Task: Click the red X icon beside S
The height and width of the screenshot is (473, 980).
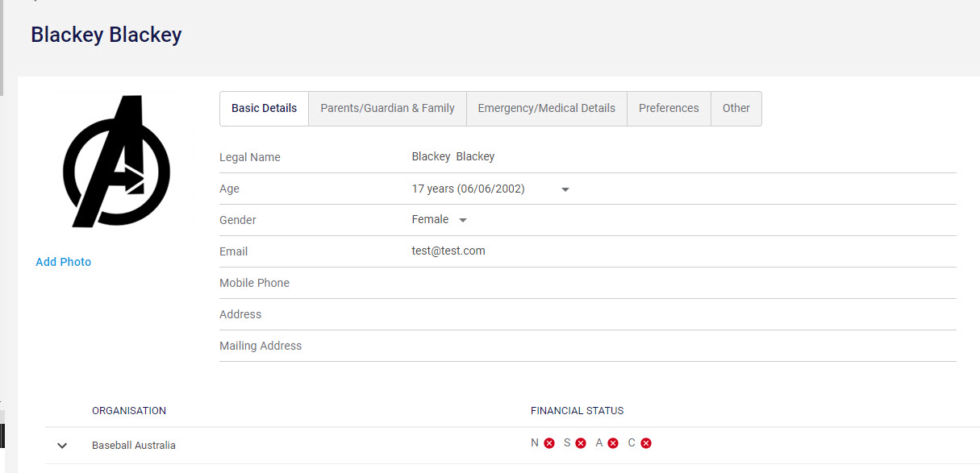Action: 581,443
